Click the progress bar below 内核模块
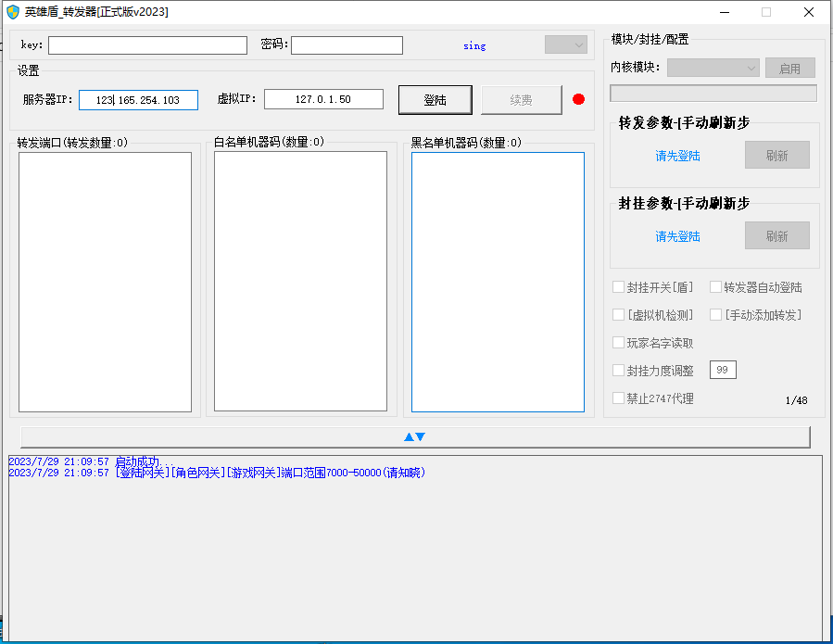Viewport: 833px width, 644px height. [x=713, y=94]
